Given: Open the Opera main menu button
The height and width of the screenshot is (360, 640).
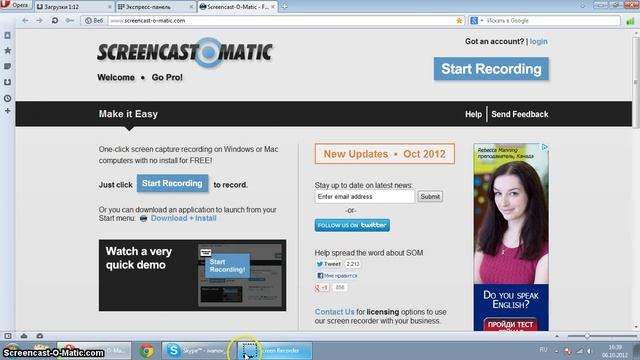Looking at the screenshot, I should pyautogui.click(x=16, y=5).
